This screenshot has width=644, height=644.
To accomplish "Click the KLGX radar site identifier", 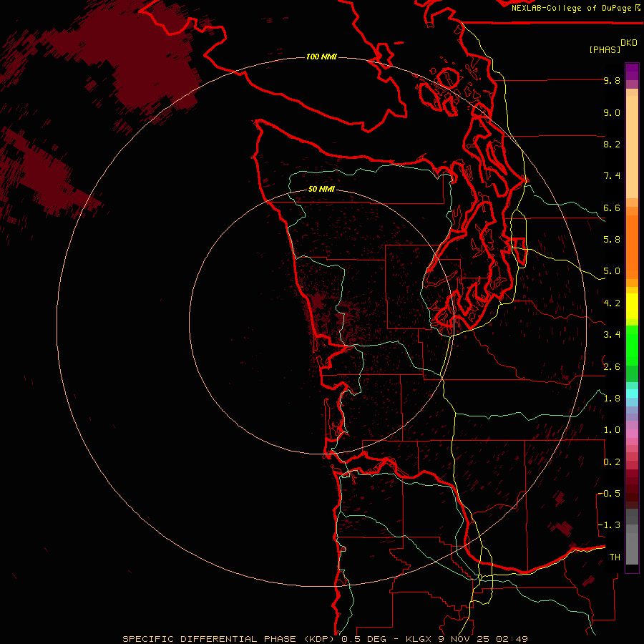I will (418, 639).
